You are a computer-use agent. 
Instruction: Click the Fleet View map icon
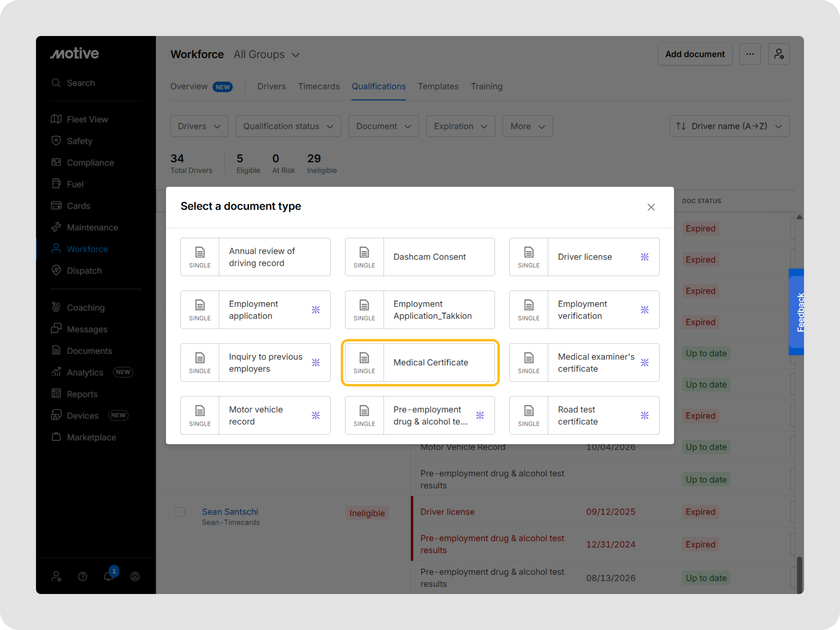tap(56, 119)
